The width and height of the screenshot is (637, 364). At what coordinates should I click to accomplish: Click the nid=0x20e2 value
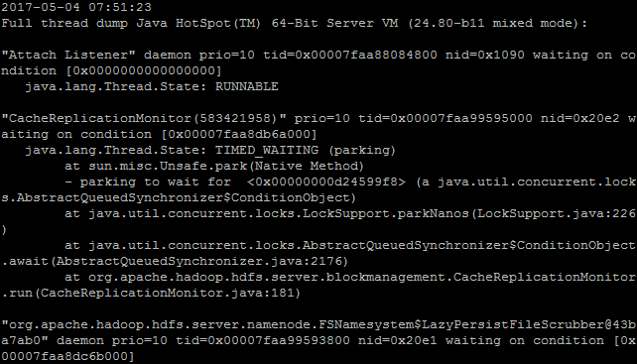click(x=579, y=118)
